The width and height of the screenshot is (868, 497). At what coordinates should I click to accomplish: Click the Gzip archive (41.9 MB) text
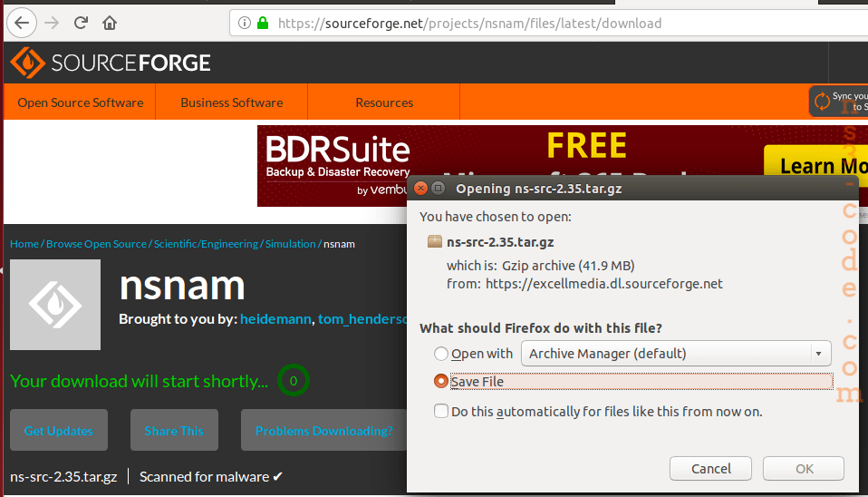coord(568,266)
